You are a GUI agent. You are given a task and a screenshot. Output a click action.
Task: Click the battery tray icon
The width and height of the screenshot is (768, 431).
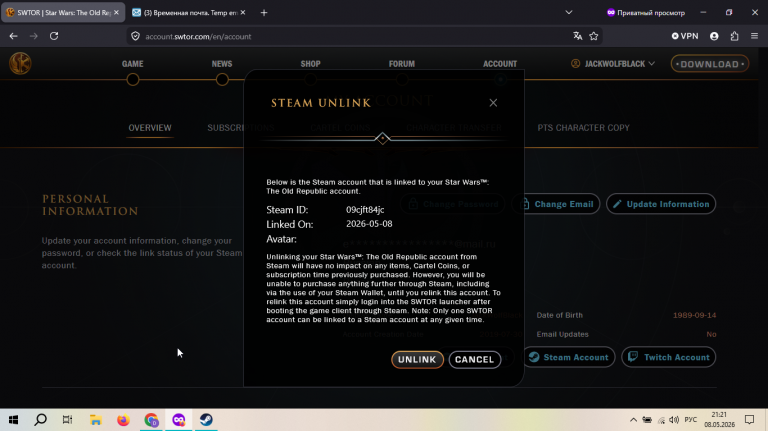click(x=647, y=420)
